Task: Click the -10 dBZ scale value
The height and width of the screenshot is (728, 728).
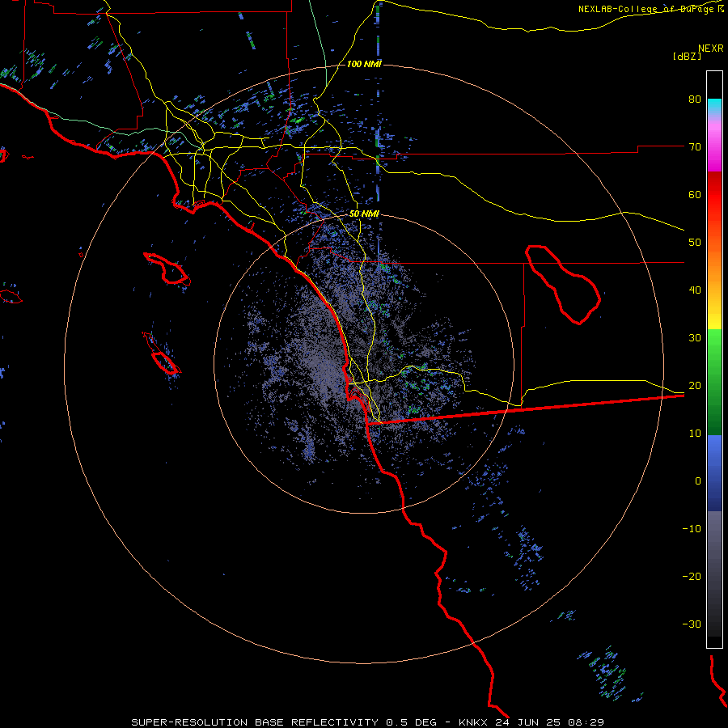Action: click(x=692, y=529)
